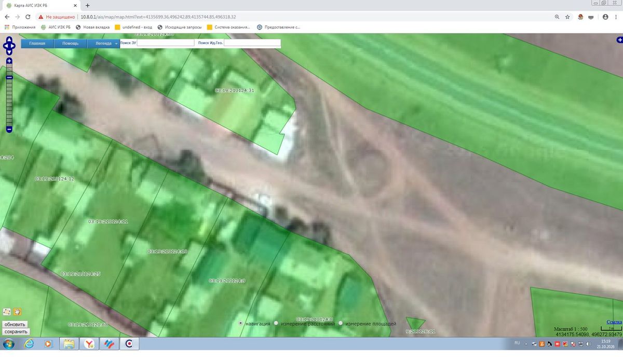The height and width of the screenshot is (364, 623).
Task: Switch to the Карта АИС ИЗК РБ tab
Action: [x=40, y=5]
